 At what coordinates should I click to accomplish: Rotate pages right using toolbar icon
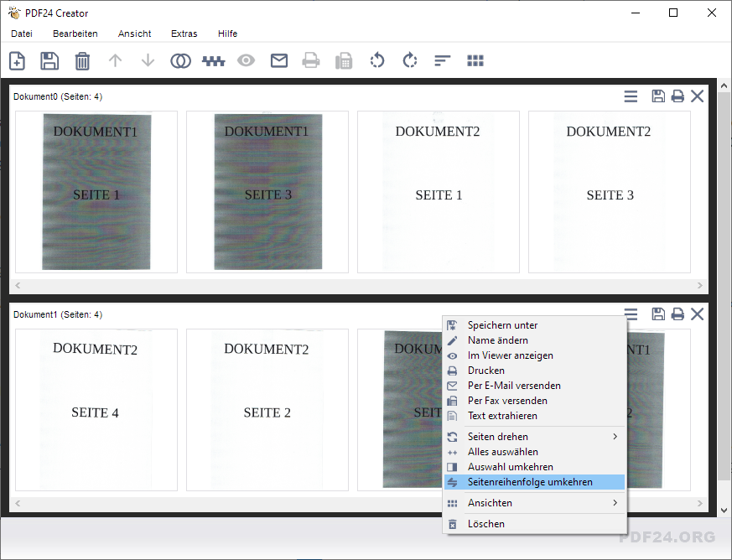tap(410, 61)
